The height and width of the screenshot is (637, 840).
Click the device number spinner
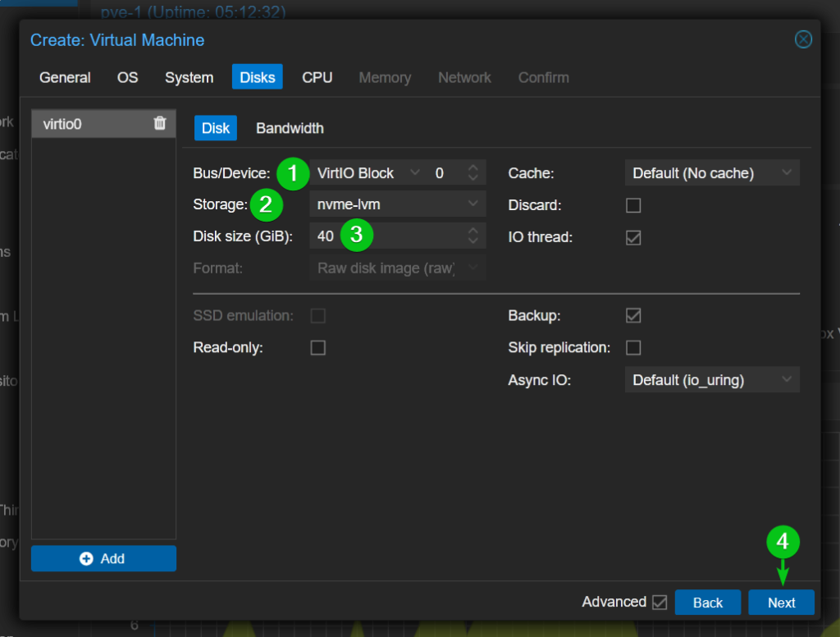472,172
